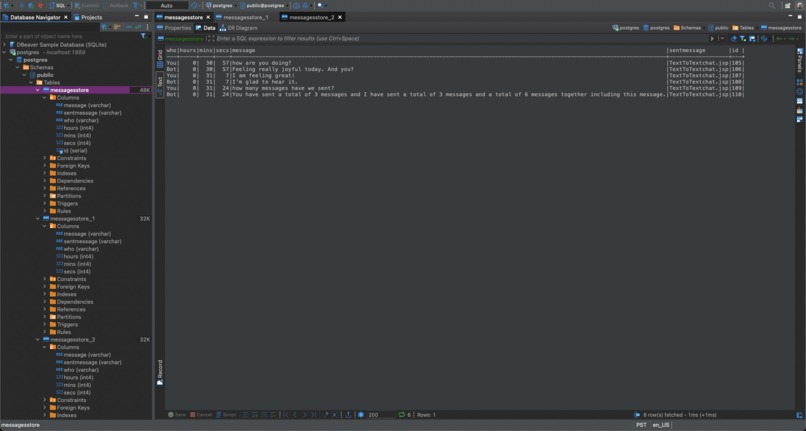Switch to the ER Diagram sub-tab

pyautogui.click(x=239, y=28)
